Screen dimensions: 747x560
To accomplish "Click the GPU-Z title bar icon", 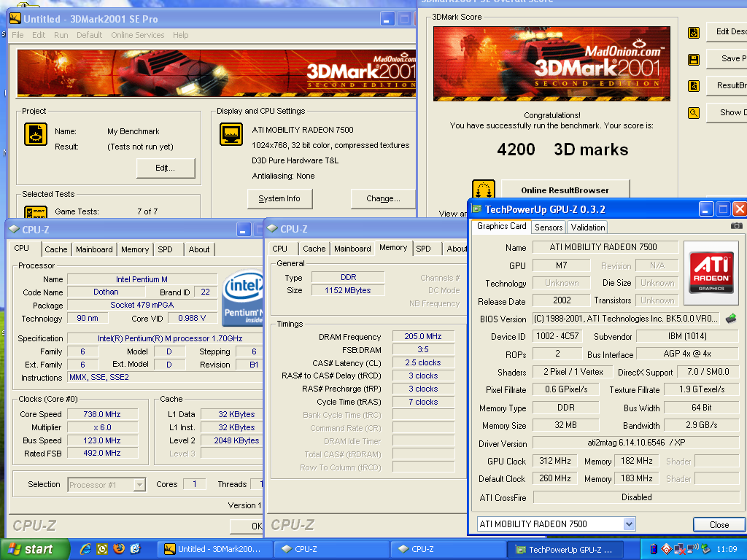I will click(x=476, y=209).
